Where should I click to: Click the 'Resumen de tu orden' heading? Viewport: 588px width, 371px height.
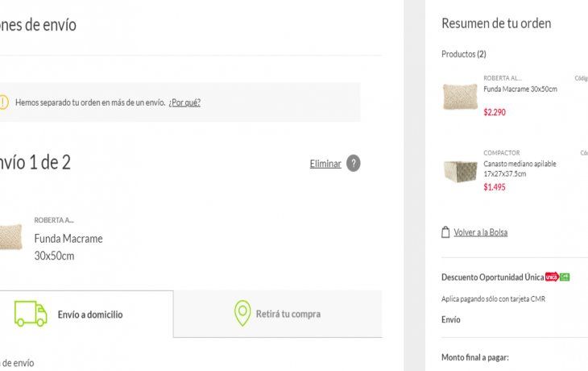(x=496, y=23)
